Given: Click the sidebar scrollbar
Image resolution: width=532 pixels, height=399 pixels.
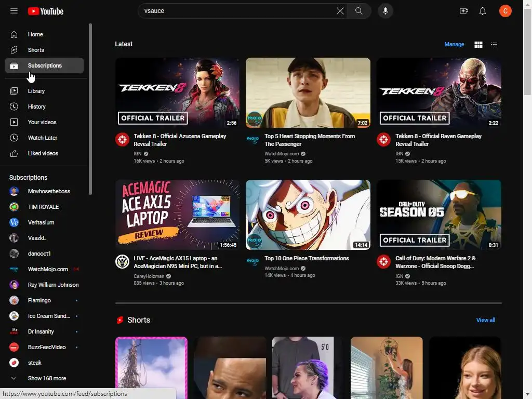Looking at the screenshot, I should point(90,109).
